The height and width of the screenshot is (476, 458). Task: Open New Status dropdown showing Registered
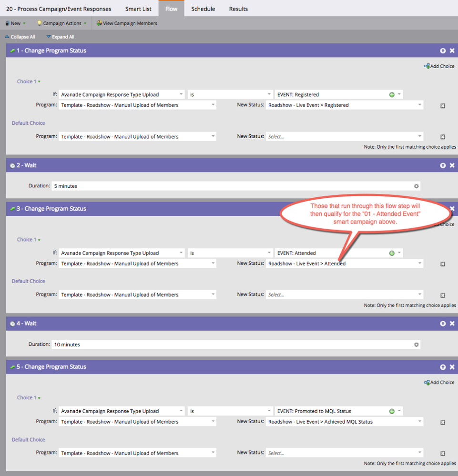point(344,105)
